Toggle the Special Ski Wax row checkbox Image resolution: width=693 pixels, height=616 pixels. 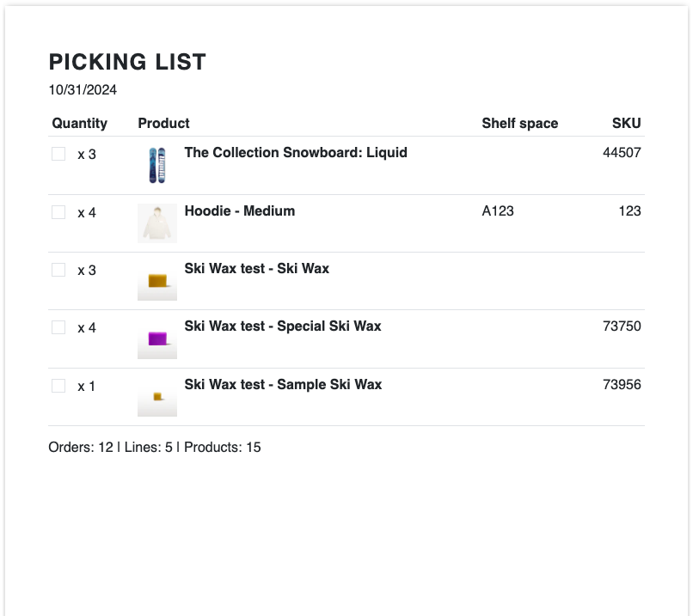pyautogui.click(x=58, y=327)
